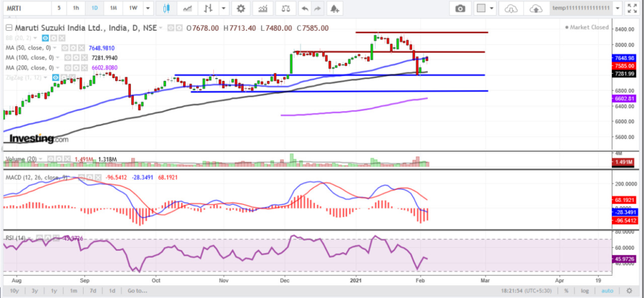Choose the bars chart style icon
The width and height of the screenshot is (644, 298).
pos(208,8)
